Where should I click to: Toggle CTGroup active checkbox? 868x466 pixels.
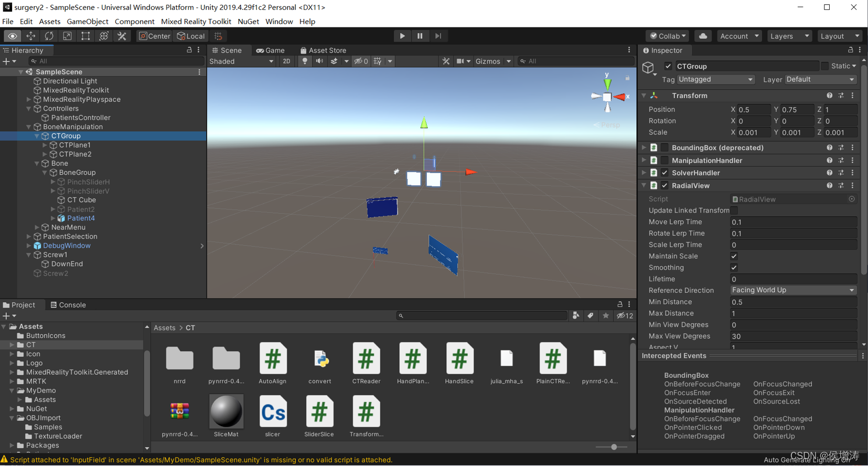coord(668,67)
